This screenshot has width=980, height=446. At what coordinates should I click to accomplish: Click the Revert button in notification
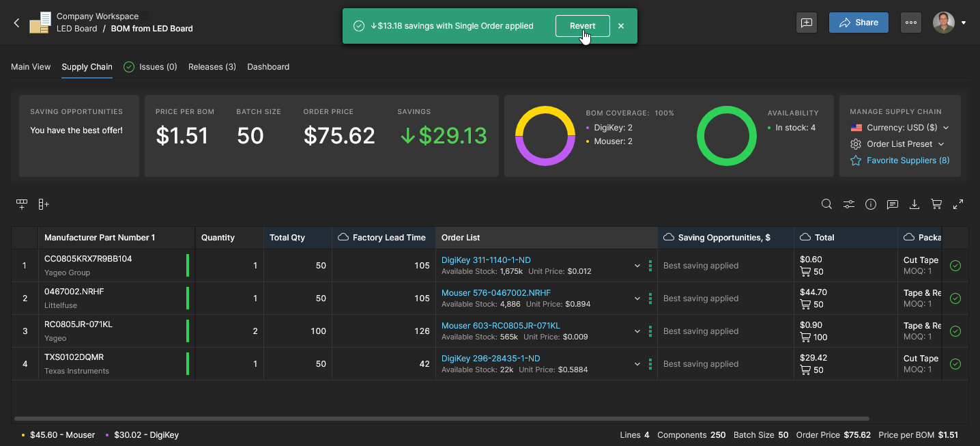pos(582,26)
